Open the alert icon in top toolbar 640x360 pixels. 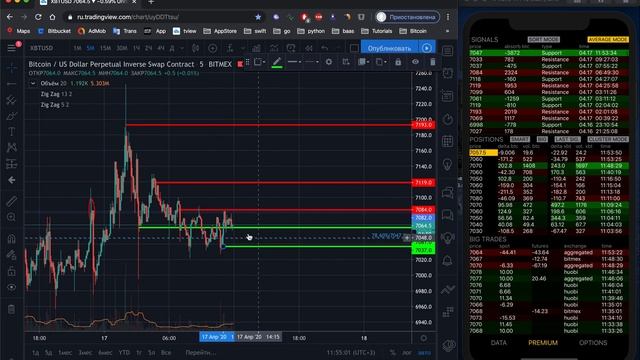point(291,48)
